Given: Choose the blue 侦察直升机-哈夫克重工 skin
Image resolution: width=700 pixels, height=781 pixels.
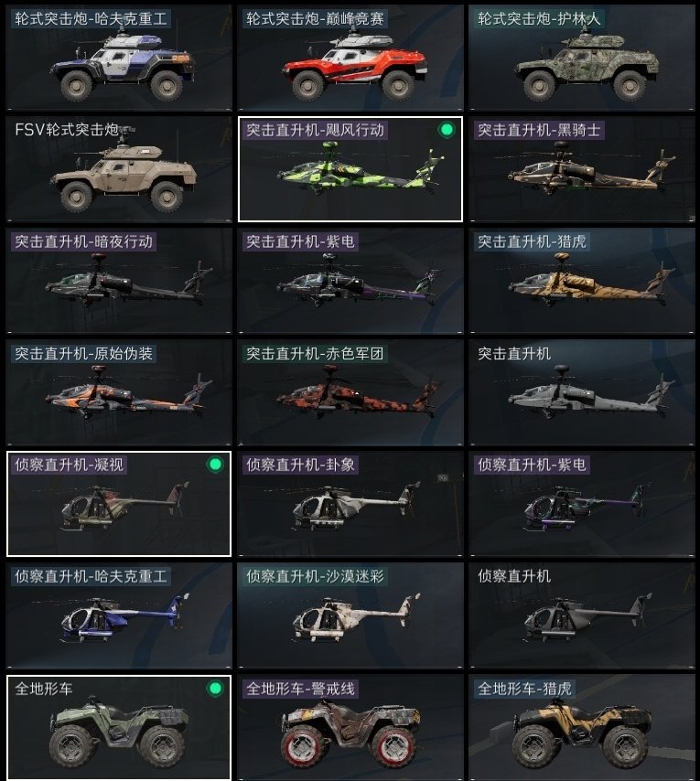Looking at the screenshot, I should tap(119, 615).
